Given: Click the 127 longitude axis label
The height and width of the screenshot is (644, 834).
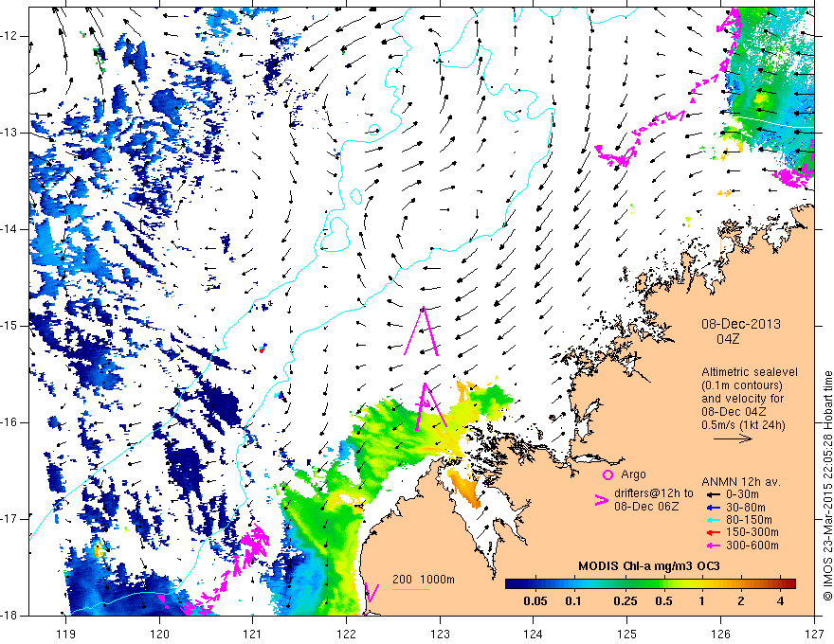Looking at the screenshot, I should [814, 634].
